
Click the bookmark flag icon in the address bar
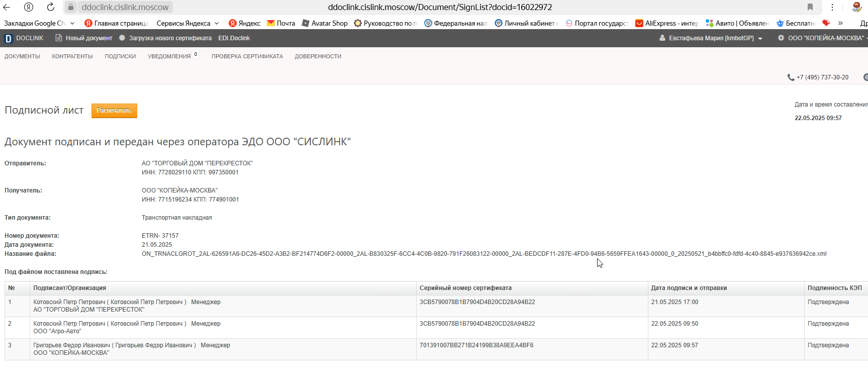tap(810, 7)
